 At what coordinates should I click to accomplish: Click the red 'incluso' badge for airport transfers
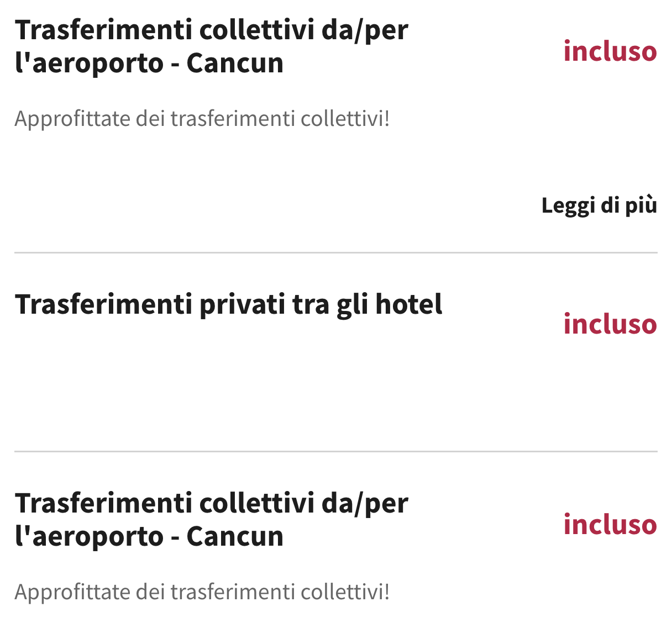pos(610,51)
